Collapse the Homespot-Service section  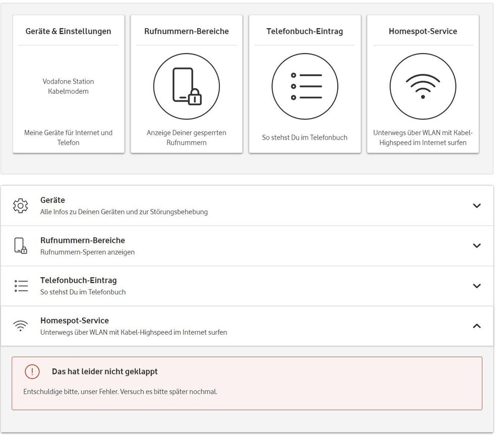point(476,326)
